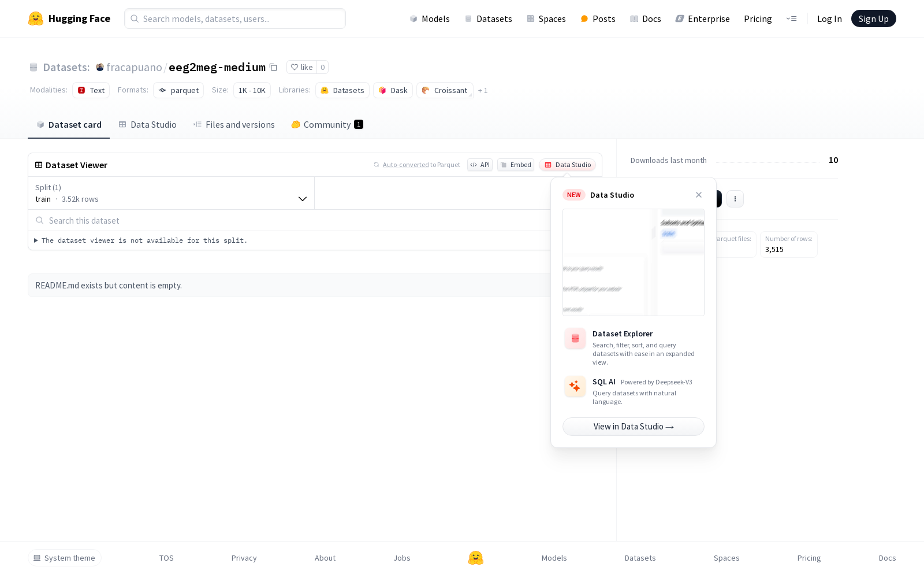
Task: Click the dataset stack icon beside Datasets:
Action: (x=33, y=67)
